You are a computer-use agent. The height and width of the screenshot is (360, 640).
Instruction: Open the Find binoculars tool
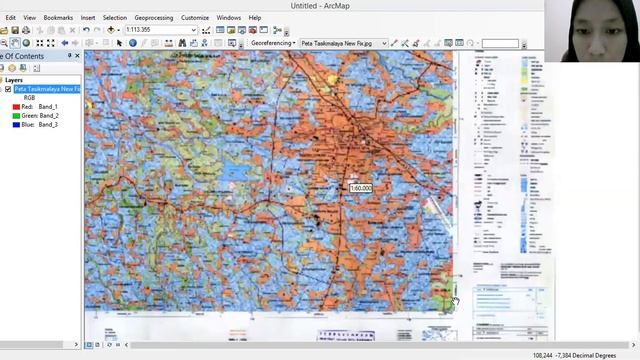tap(182, 43)
